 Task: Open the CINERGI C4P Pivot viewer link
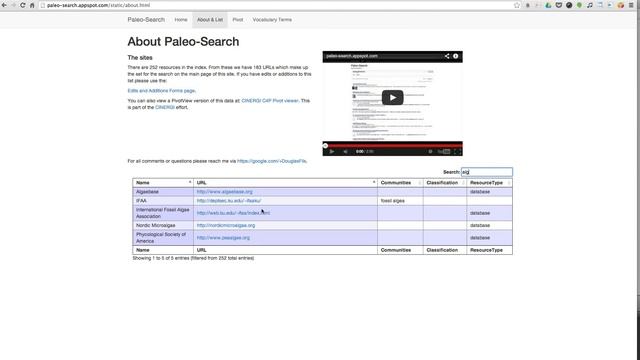270,100
